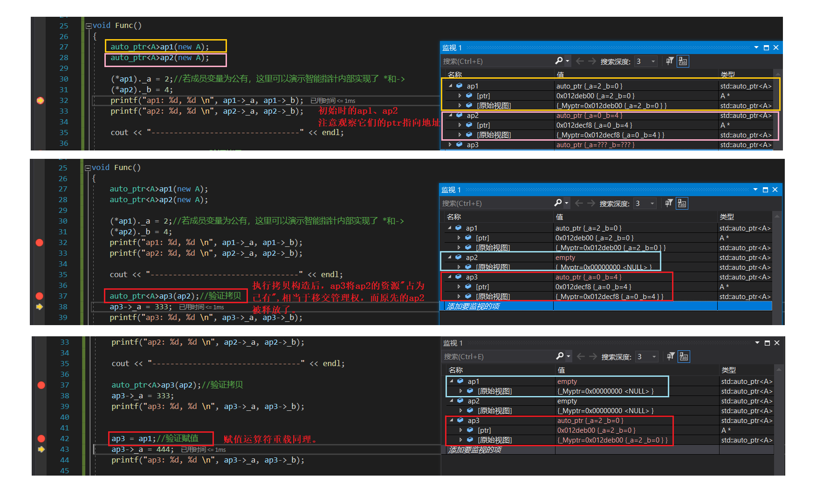Toggle the line 37 breakpoint in the bottom editor
This screenshot has width=830, height=504.
tap(41, 385)
